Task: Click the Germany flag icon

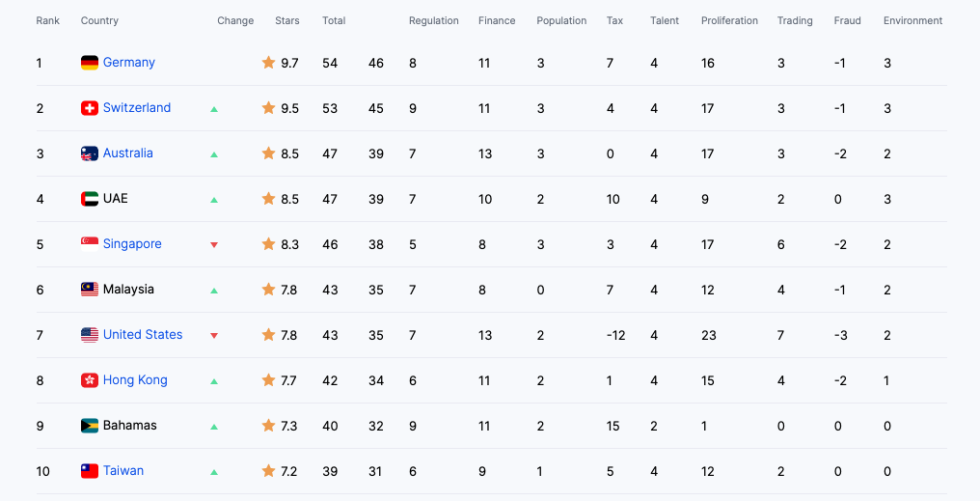Action: 90,63
